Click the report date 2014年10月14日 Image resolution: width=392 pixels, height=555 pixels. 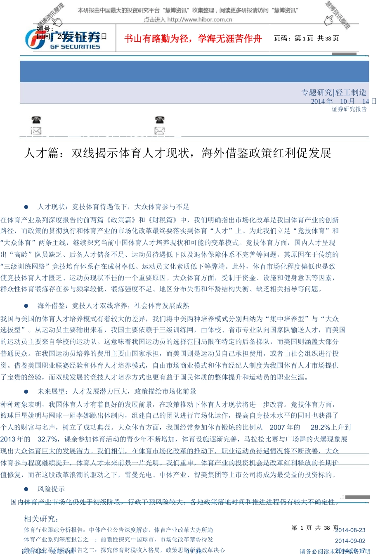click(344, 101)
